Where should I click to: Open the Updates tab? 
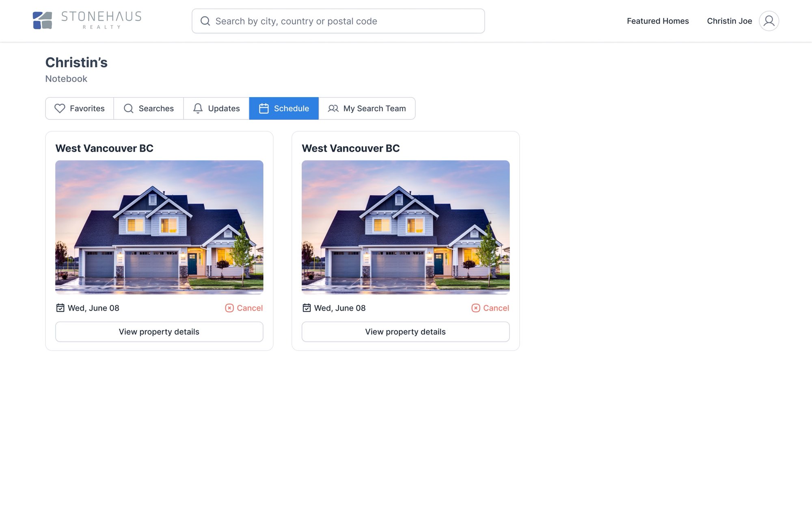pyautogui.click(x=216, y=109)
